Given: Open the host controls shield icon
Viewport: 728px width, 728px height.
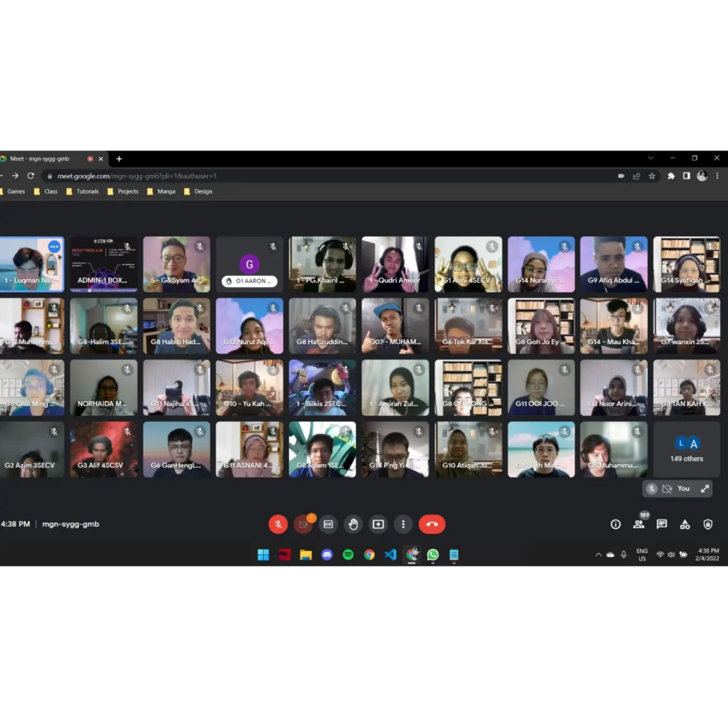Looking at the screenshot, I should tap(707, 525).
